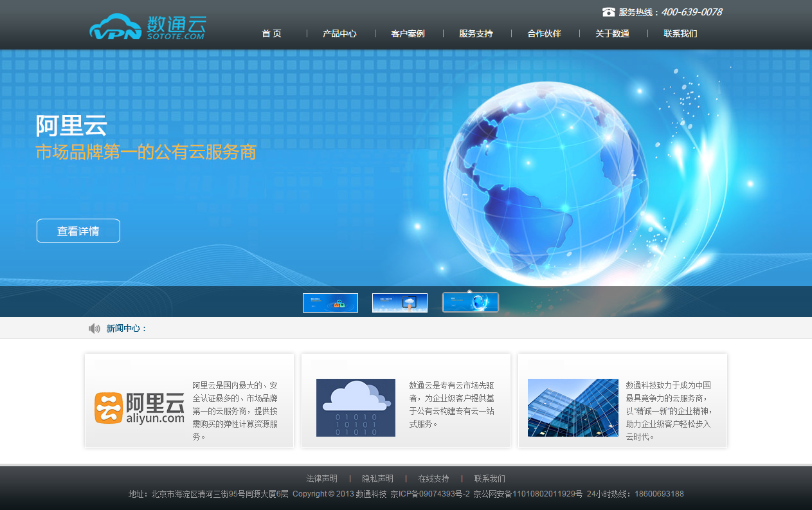
Task: Click the 阿里云 aliyun.com logo image
Action: 140,408
